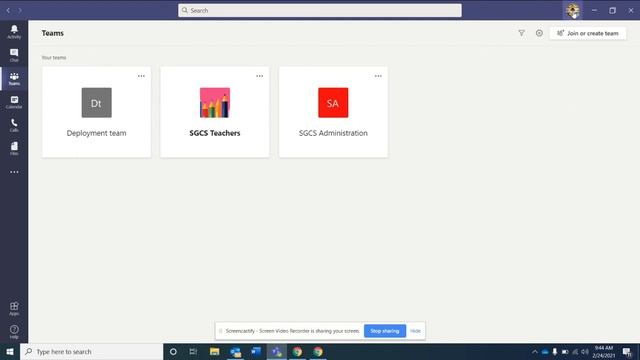Open more options for Deployment team
This screenshot has height=360, width=640.
pos(141,76)
